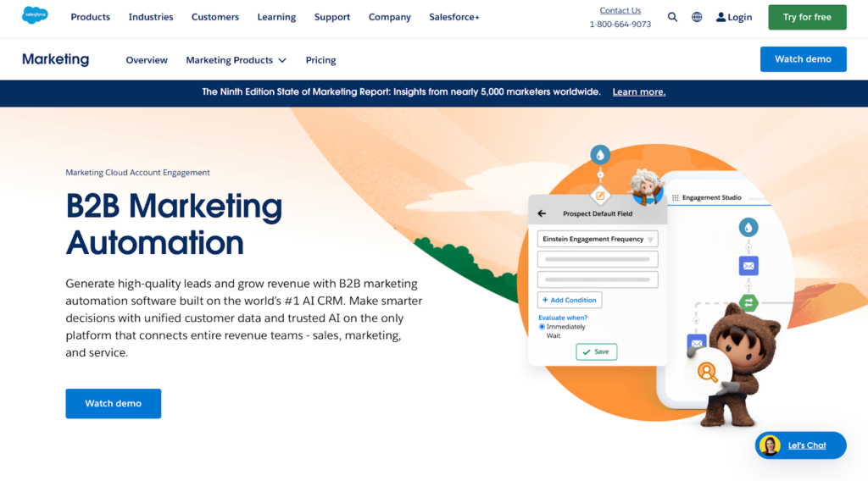The image size is (868, 481).
Task: Click the Login person icon
Action: (721, 17)
